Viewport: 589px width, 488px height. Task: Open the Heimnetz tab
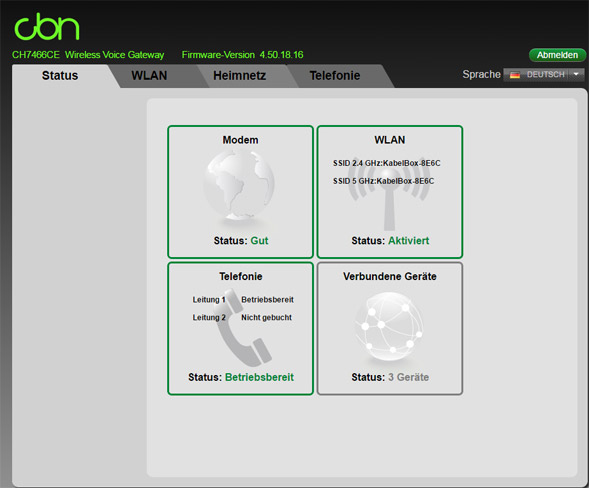(x=240, y=76)
